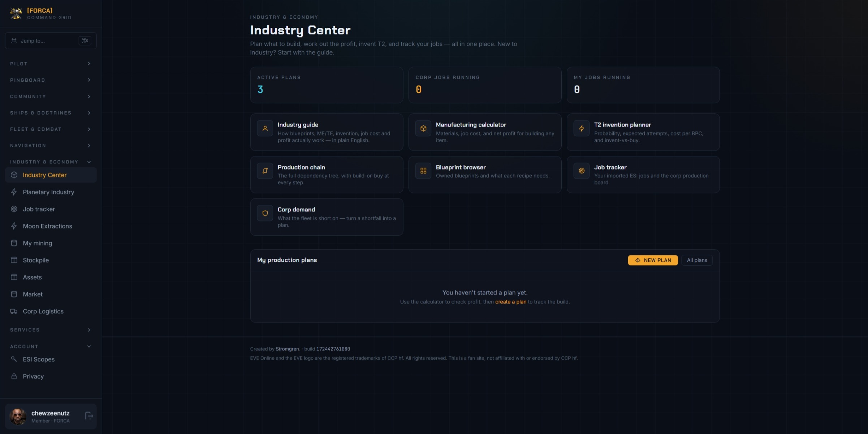Open the Blueprint browser card title
The height and width of the screenshot is (434, 868).
461,167
